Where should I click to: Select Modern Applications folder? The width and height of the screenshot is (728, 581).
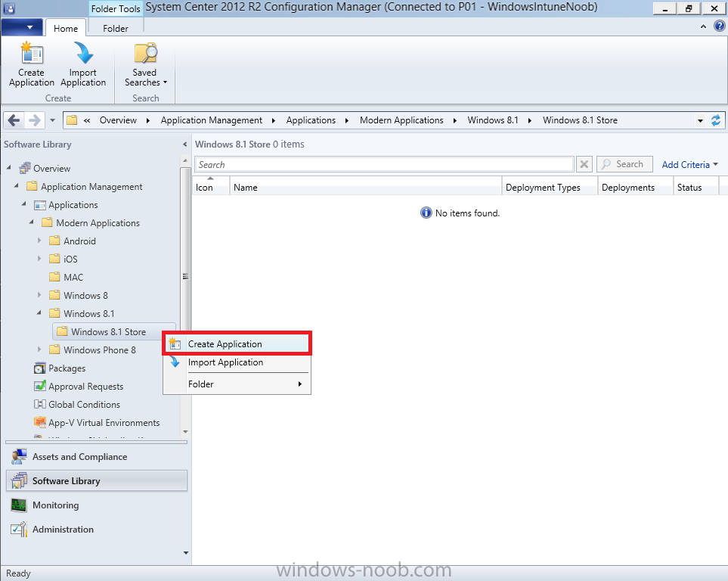coord(98,222)
